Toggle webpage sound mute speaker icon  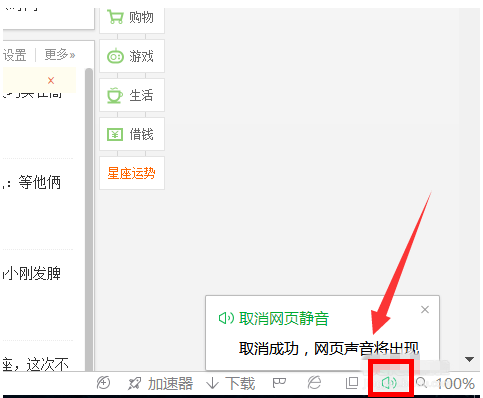[389, 383]
